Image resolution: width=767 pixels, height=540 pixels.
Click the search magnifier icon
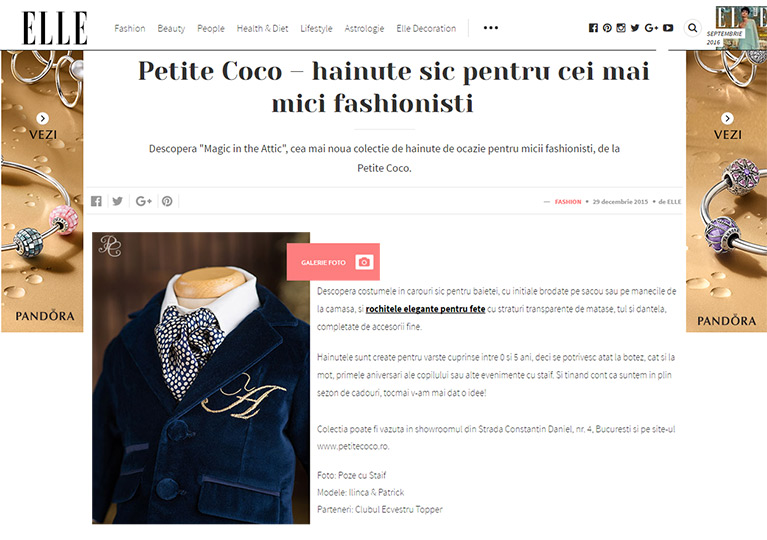point(692,28)
